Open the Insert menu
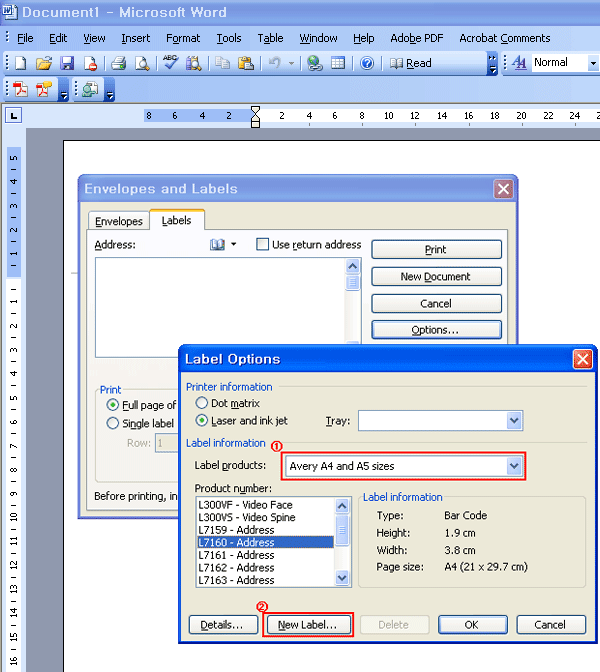The width and height of the screenshot is (600, 672). (135, 38)
